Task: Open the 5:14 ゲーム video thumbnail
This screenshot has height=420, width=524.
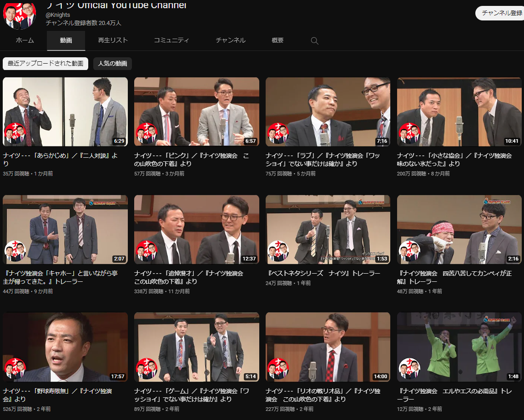Action: pyautogui.click(x=196, y=347)
